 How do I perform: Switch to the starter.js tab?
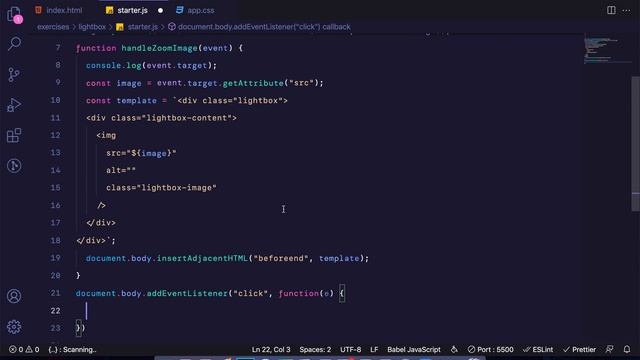point(127,10)
